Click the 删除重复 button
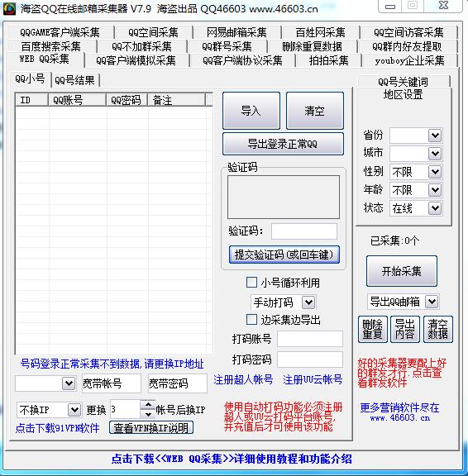 tap(372, 329)
